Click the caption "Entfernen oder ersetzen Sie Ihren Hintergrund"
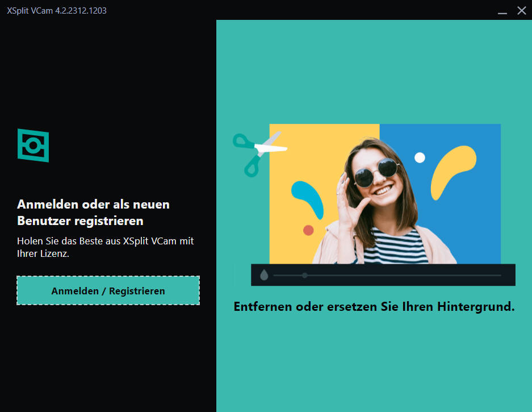This screenshot has height=412, width=532. pos(374,307)
